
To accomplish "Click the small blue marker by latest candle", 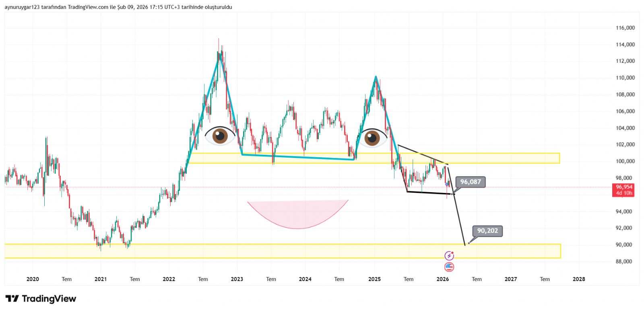I will [448, 184].
